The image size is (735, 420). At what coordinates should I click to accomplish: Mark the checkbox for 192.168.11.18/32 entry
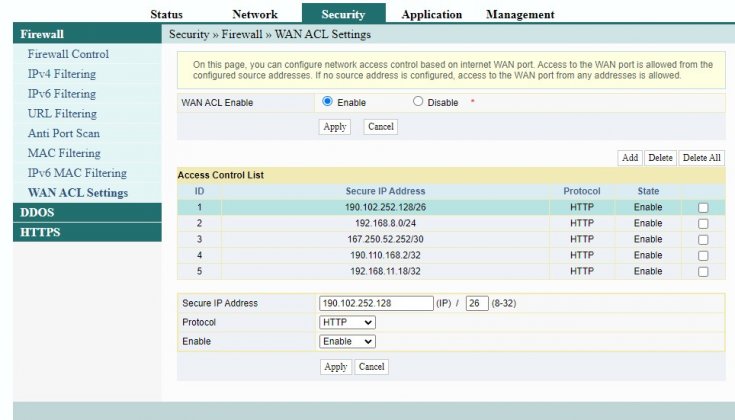tap(703, 271)
